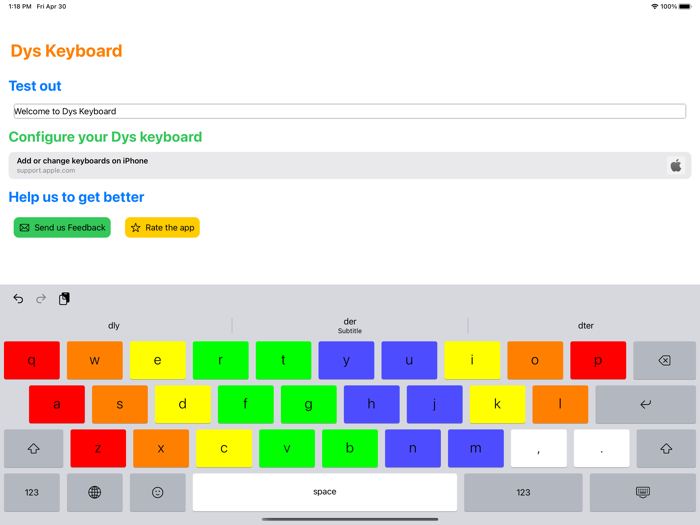
Task: Tap Configure your Dys keyboard heading
Action: click(105, 137)
